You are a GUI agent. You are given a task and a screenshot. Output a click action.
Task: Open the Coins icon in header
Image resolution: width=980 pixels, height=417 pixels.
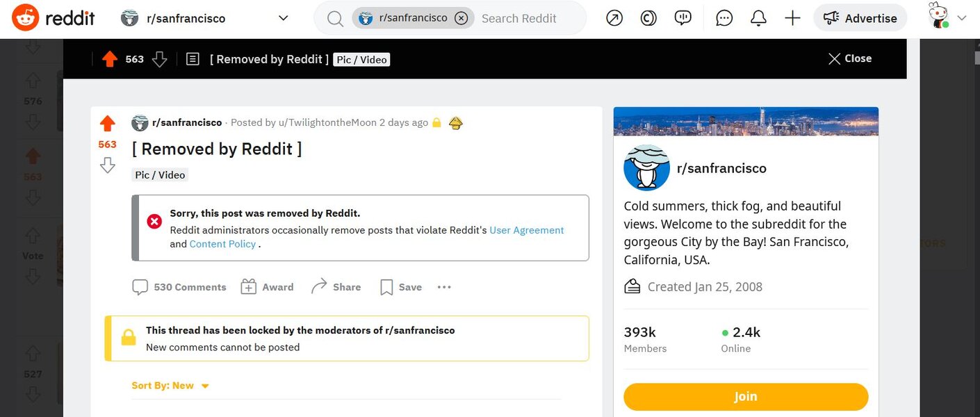point(648,18)
